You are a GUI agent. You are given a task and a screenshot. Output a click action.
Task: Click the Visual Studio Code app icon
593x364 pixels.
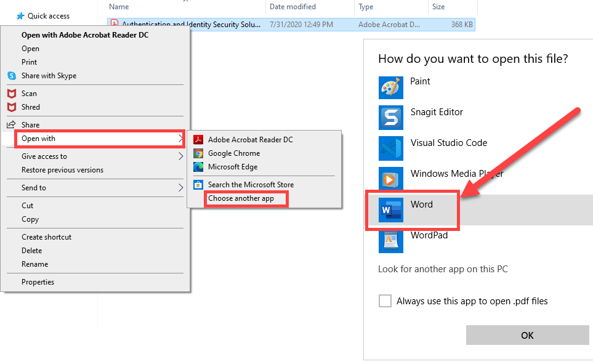click(390, 148)
